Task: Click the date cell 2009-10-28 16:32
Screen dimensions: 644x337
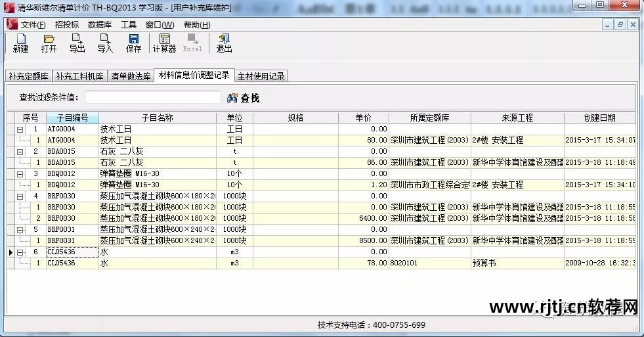Action: click(599, 263)
